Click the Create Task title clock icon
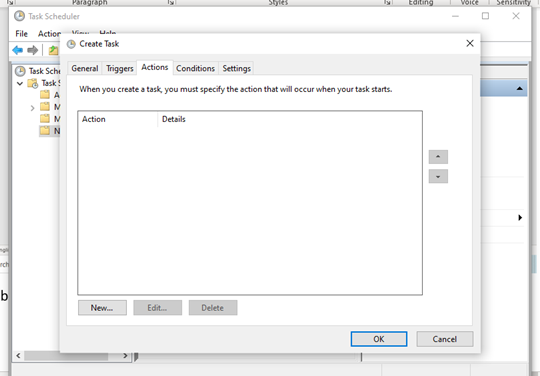The width and height of the screenshot is (540, 376). click(71, 44)
